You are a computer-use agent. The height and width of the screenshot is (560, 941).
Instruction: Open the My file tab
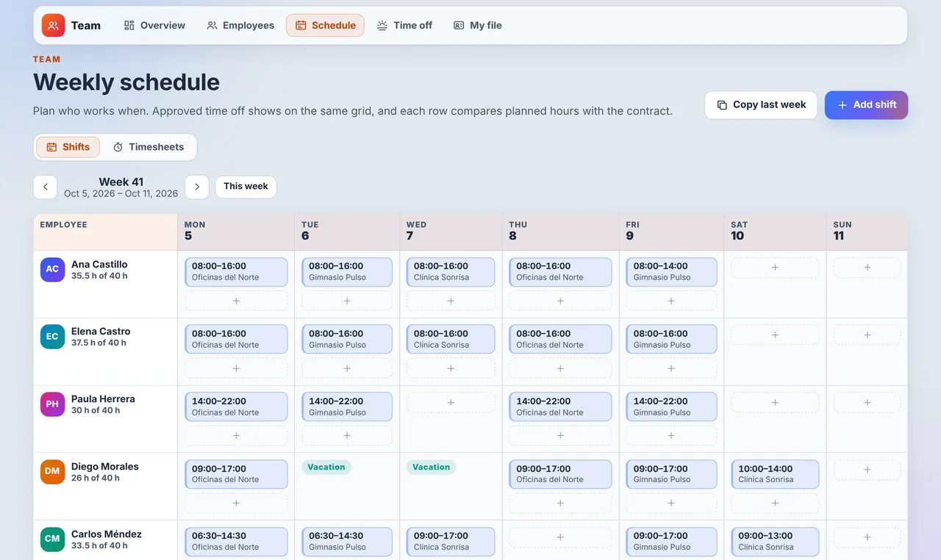(x=478, y=25)
